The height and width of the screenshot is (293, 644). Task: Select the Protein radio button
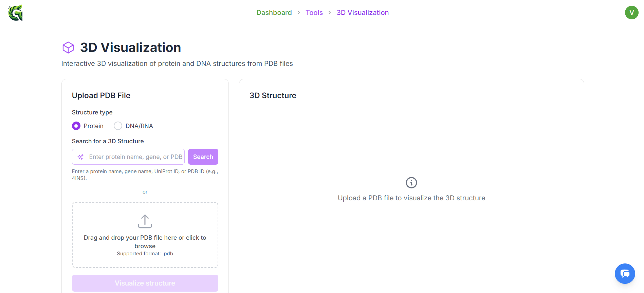pyautogui.click(x=76, y=126)
